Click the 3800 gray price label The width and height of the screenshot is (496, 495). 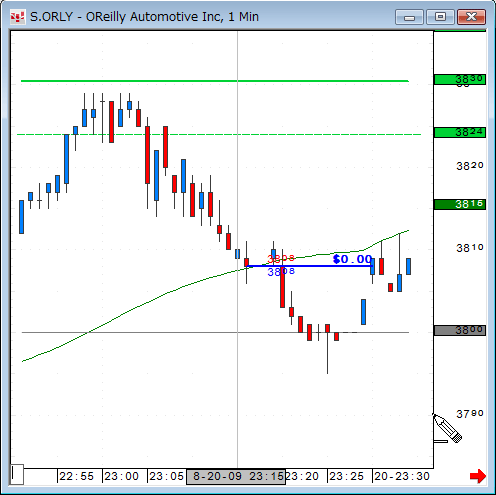point(460,330)
